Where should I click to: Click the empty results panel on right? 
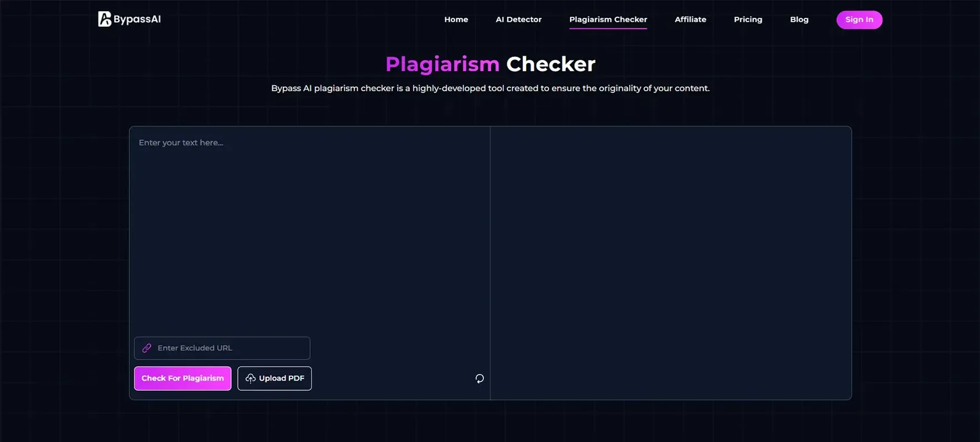pos(670,262)
